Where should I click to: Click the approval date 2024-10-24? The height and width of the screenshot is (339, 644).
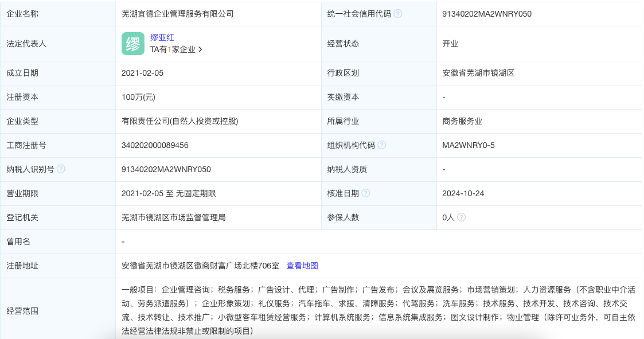click(463, 193)
